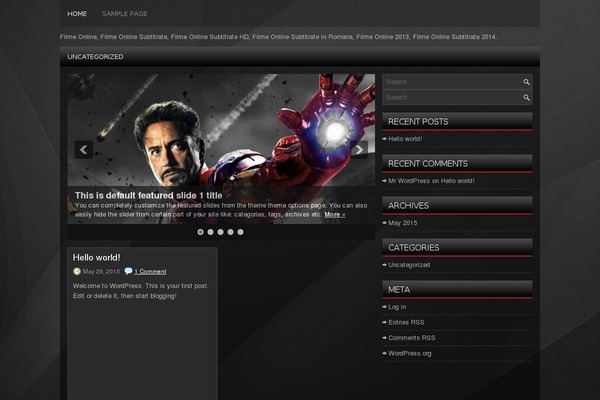Click the Welcome to WordPress excerpt text

(140, 291)
